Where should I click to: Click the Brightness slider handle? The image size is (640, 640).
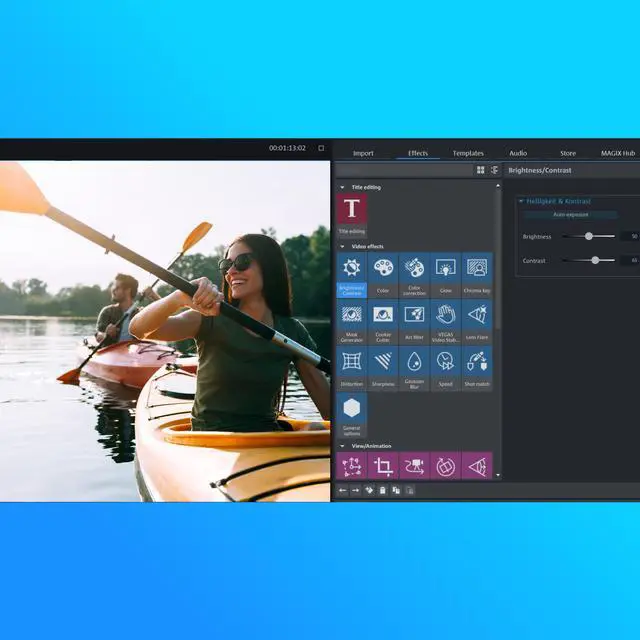click(x=589, y=236)
